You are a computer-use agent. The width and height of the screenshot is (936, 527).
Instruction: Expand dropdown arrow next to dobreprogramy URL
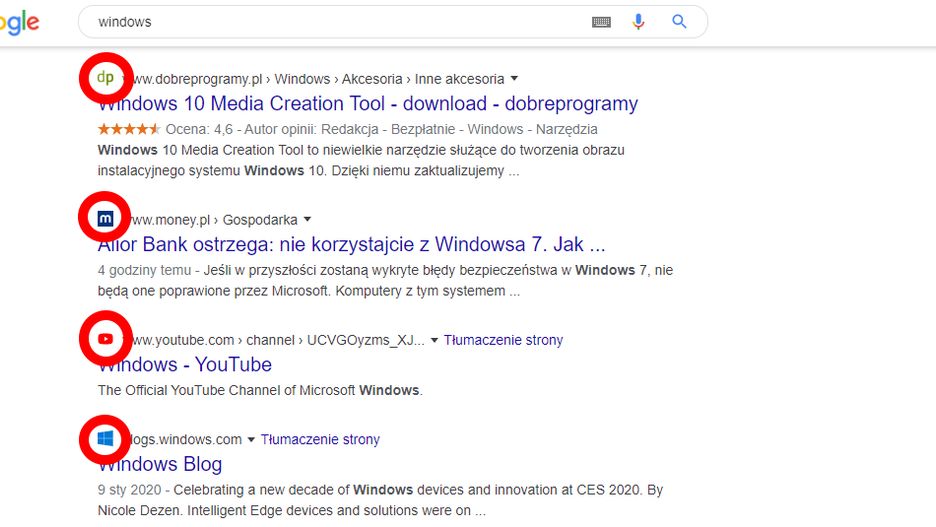[514, 78]
